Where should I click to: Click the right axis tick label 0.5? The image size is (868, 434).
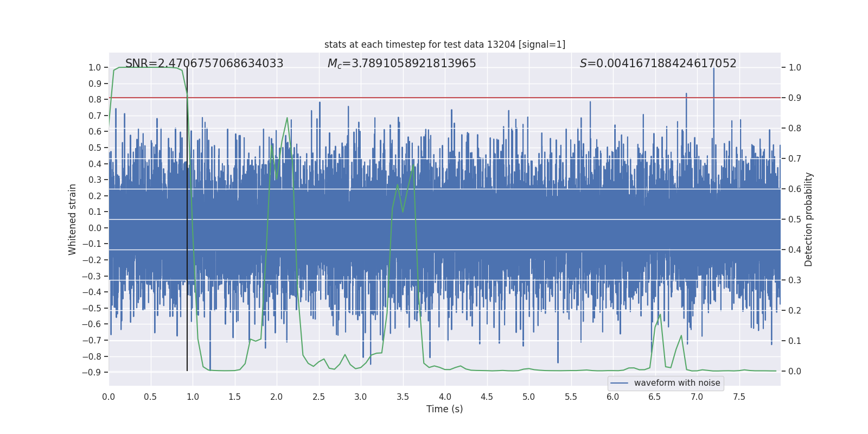pyautogui.click(x=795, y=220)
